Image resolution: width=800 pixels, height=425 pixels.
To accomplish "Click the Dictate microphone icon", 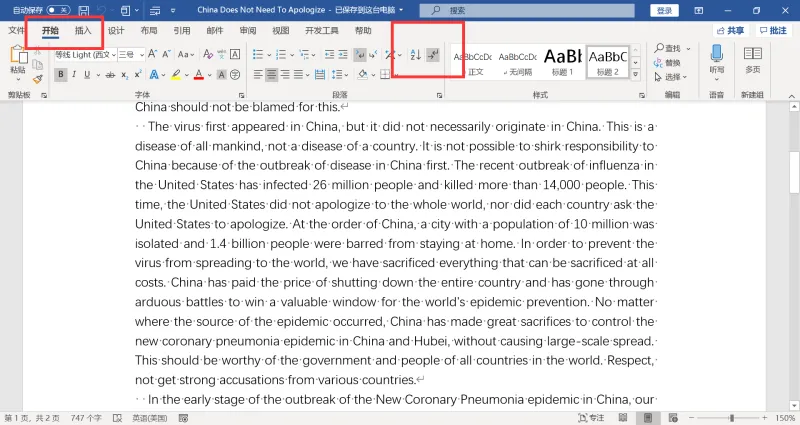I will [x=717, y=53].
